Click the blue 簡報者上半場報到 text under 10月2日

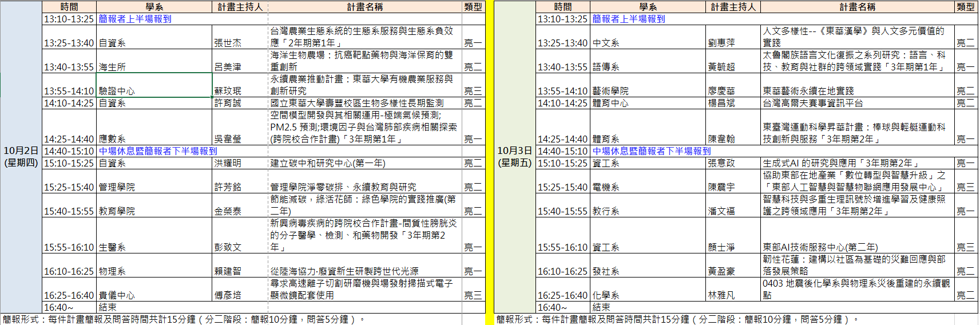tap(135, 19)
